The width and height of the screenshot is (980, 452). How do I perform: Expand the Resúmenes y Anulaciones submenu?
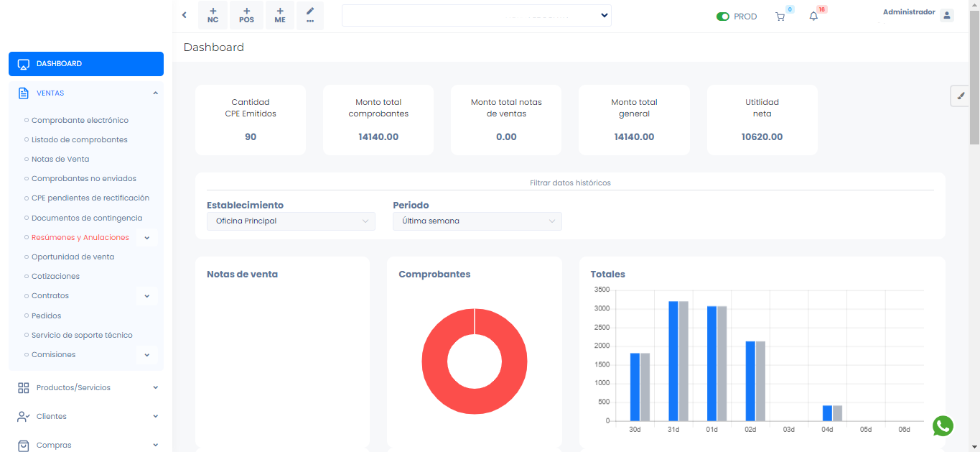point(147,238)
